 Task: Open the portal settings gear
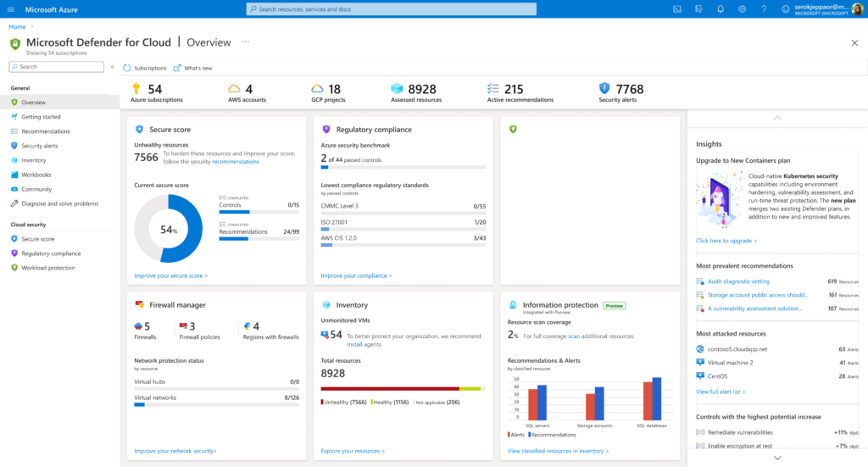[x=742, y=9]
